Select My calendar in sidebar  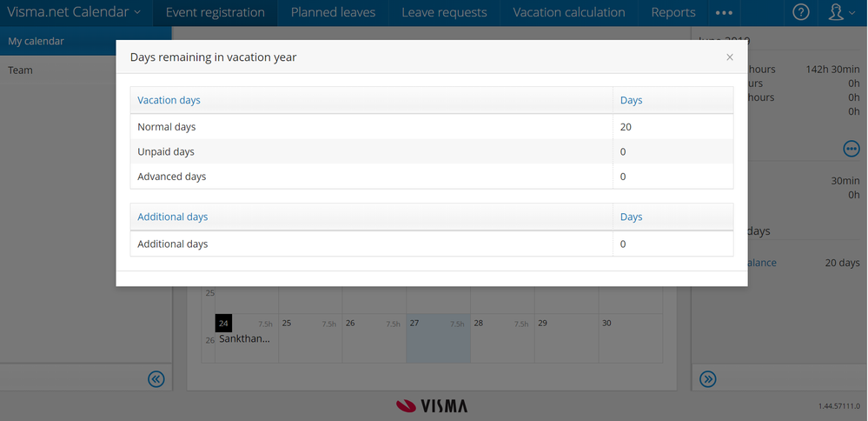(36, 41)
